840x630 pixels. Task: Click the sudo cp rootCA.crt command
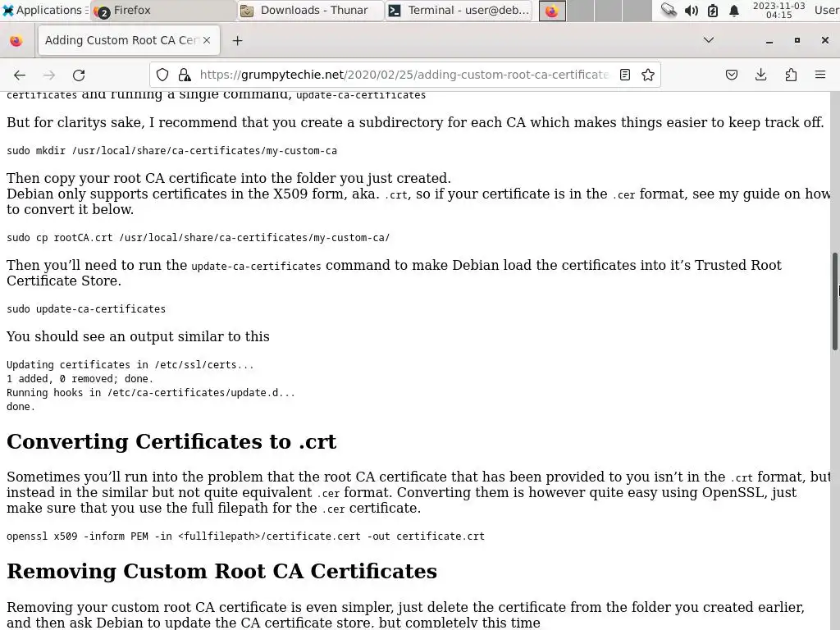pos(198,237)
